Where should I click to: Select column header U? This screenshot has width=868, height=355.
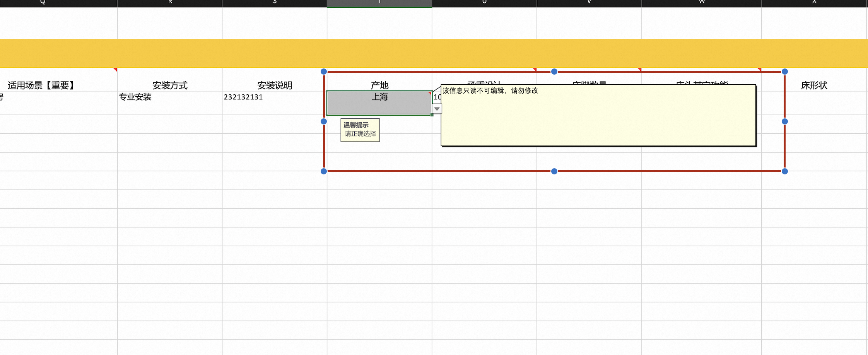(x=484, y=3)
